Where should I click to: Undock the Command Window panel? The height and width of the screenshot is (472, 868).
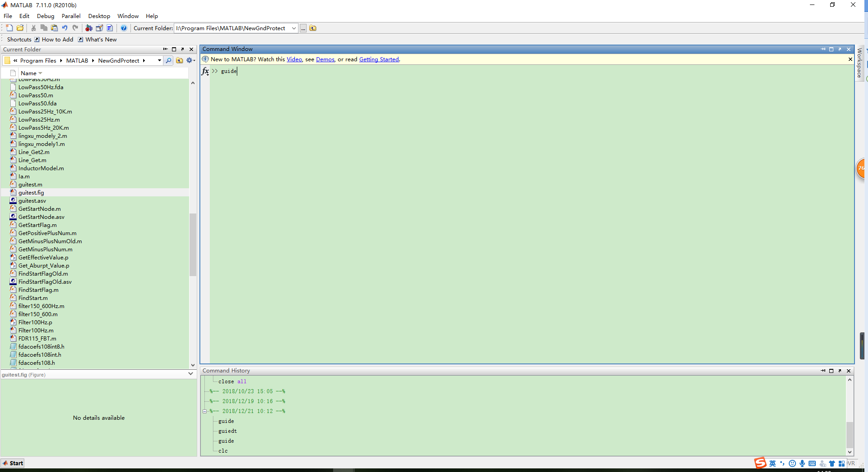tap(840, 49)
